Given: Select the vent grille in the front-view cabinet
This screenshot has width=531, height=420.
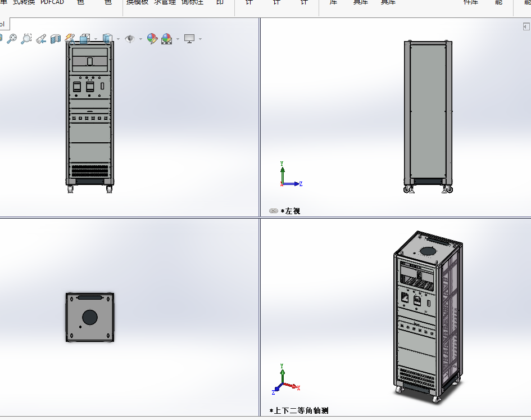Looking at the screenshot, I should (x=90, y=170).
